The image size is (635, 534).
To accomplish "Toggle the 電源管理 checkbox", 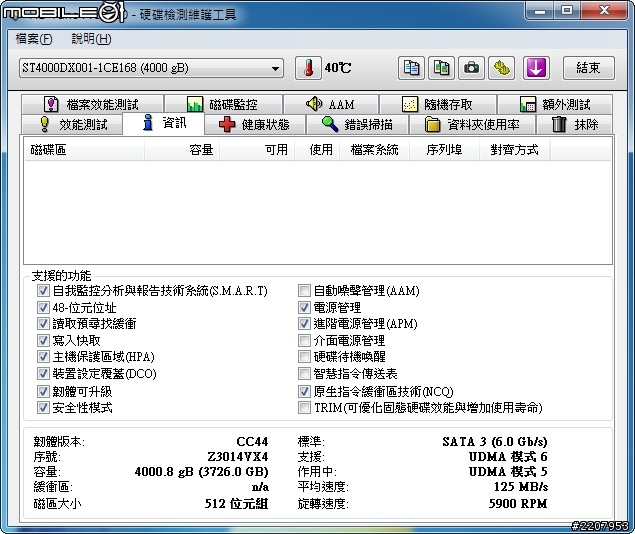I will pyautogui.click(x=304, y=307).
